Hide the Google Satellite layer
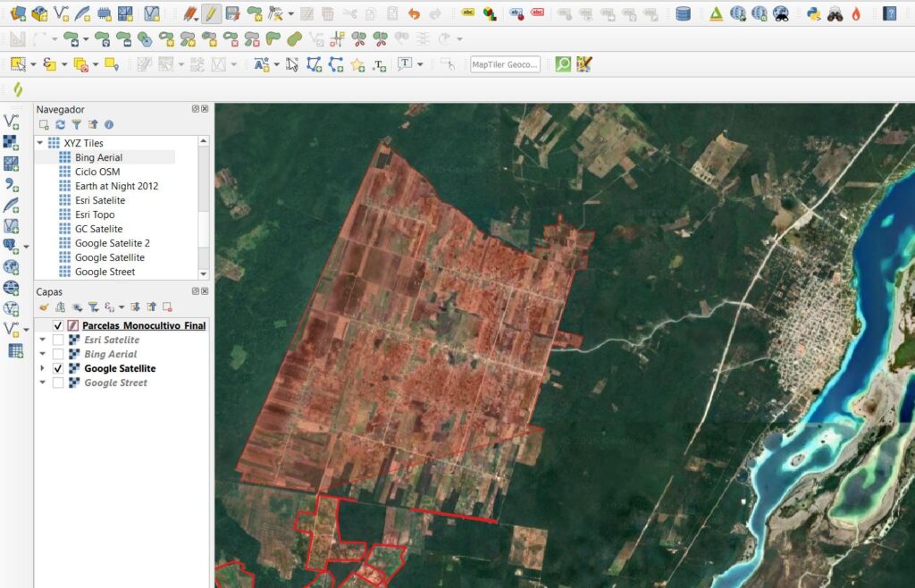The width and height of the screenshot is (915, 588). click(58, 369)
